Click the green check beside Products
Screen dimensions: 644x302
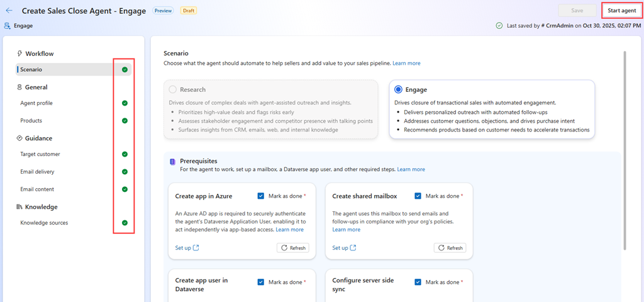click(125, 121)
